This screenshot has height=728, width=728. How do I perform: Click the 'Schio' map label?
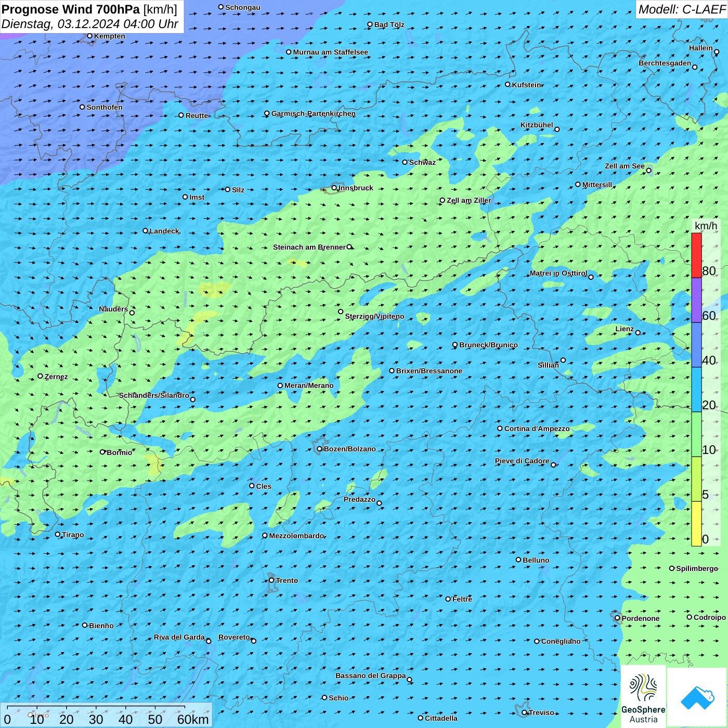(x=339, y=698)
